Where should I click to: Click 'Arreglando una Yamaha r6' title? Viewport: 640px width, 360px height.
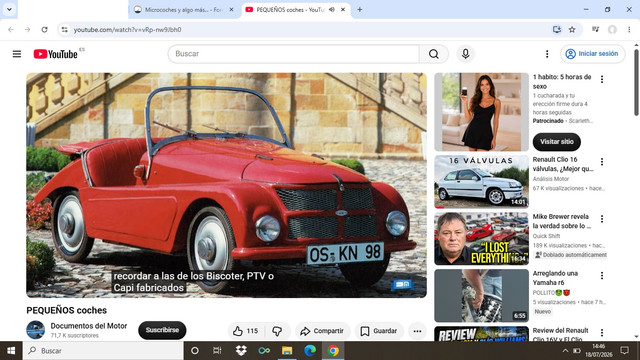555,278
